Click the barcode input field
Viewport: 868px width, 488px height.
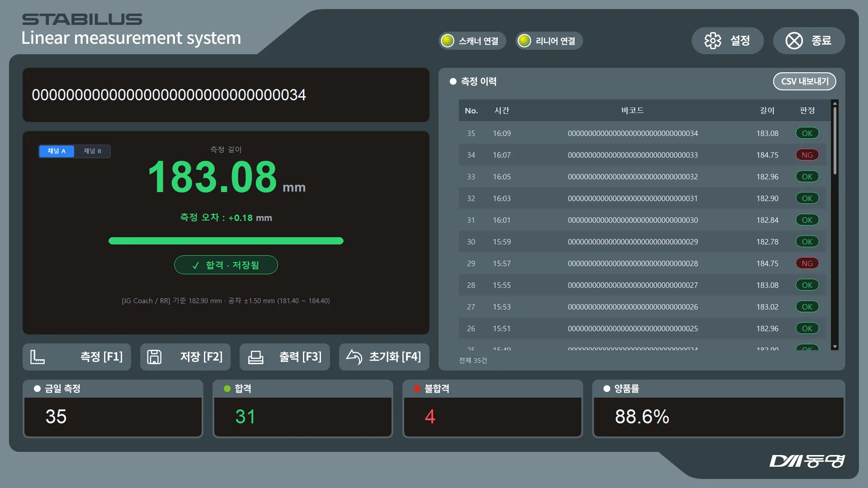(226, 95)
